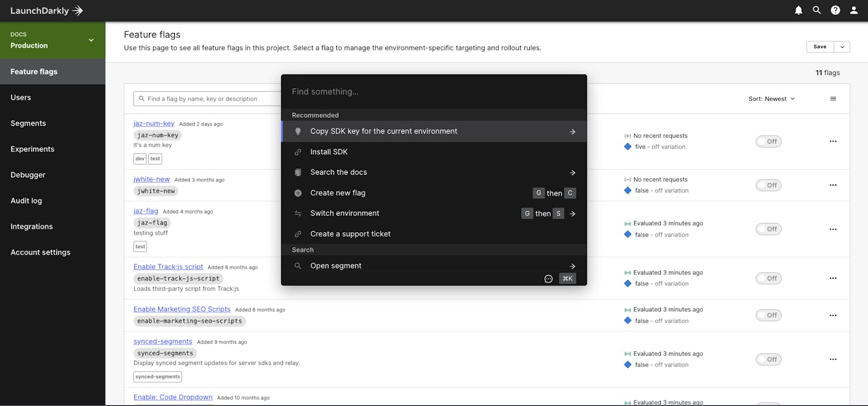Toggle the jaz-flag switch on

769,229
